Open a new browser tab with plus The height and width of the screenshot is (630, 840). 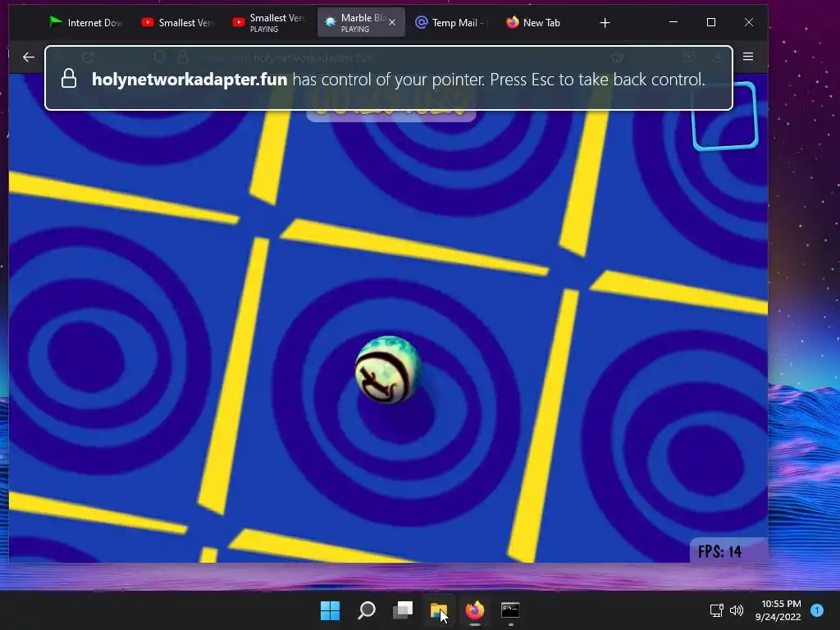(605, 22)
